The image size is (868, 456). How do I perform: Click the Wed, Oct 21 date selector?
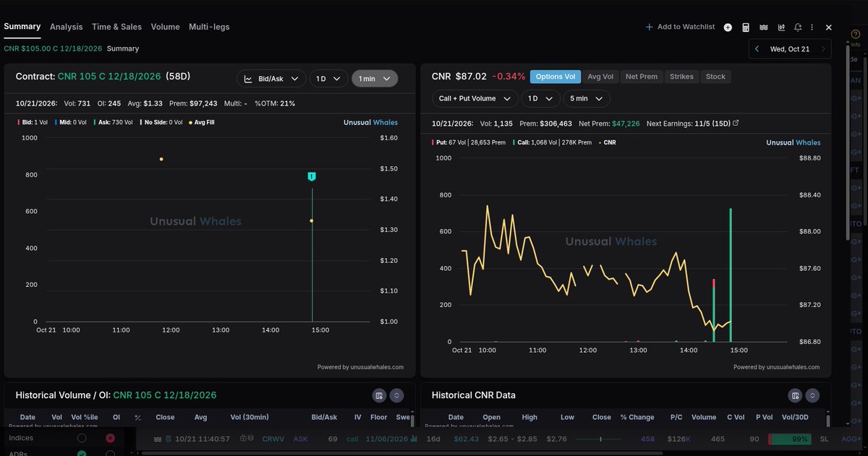(789, 49)
